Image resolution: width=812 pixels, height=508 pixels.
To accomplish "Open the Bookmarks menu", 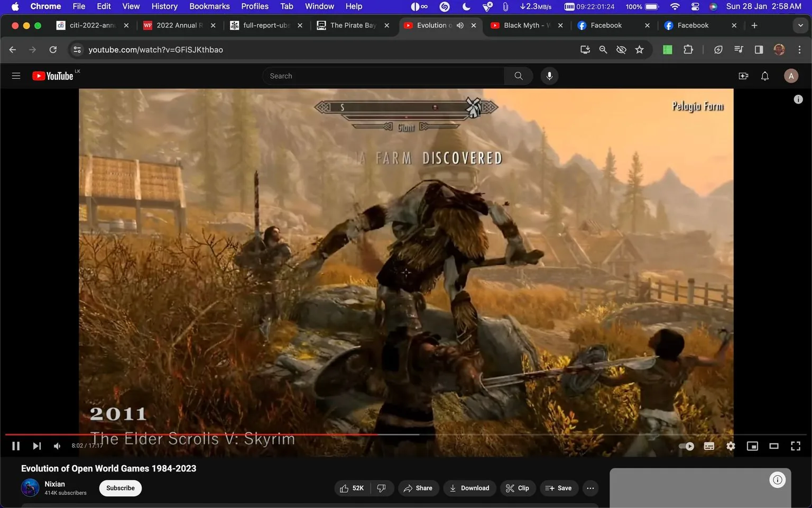I will (x=209, y=6).
